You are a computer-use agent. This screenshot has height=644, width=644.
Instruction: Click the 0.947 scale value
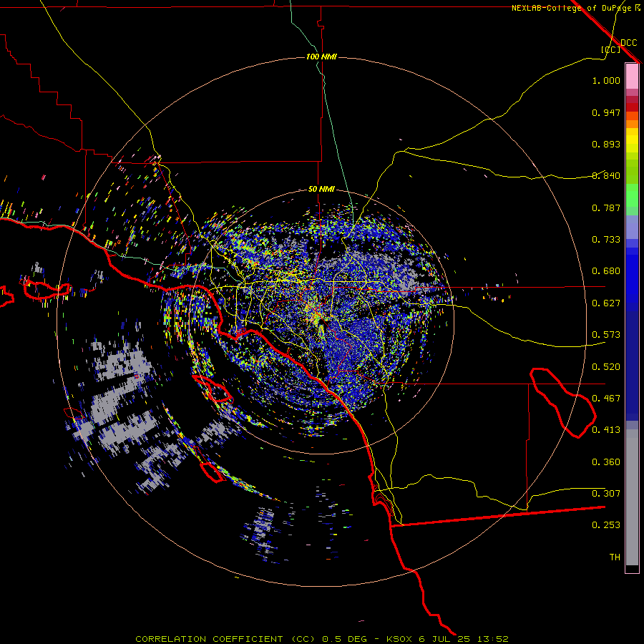(606, 112)
